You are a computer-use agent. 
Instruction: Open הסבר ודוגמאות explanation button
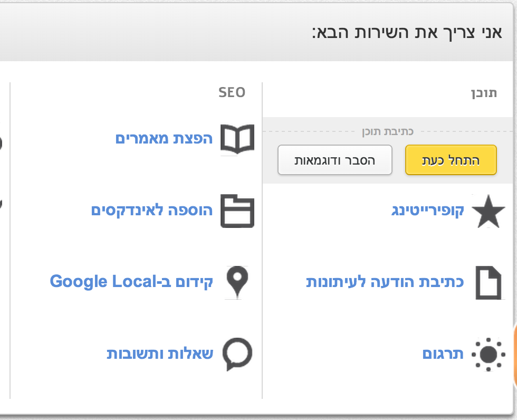[x=334, y=160]
